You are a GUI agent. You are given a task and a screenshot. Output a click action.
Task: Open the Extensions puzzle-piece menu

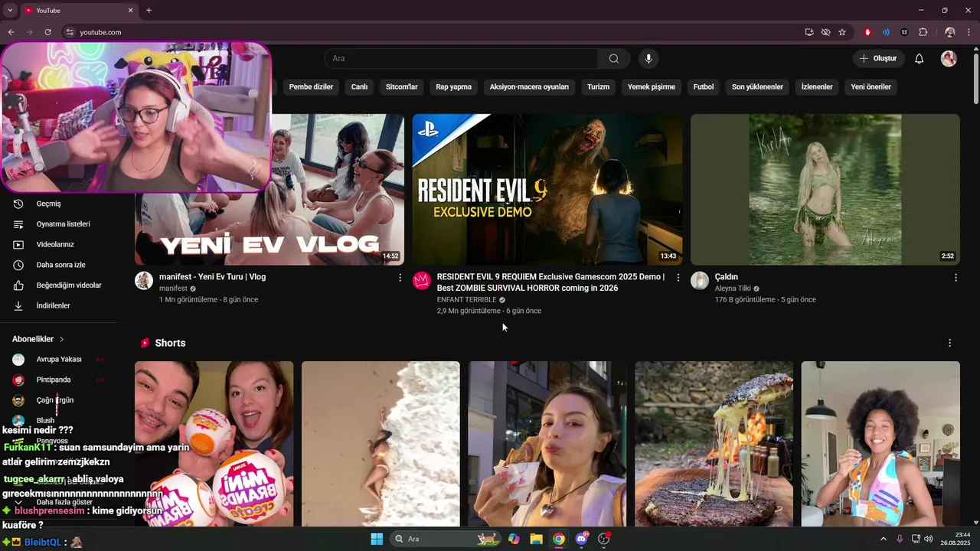(x=923, y=32)
